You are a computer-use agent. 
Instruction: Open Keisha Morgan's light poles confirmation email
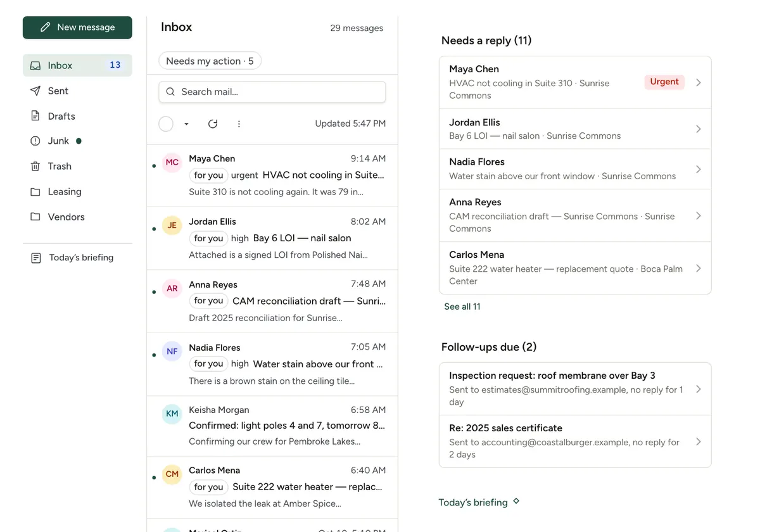[272, 426]
